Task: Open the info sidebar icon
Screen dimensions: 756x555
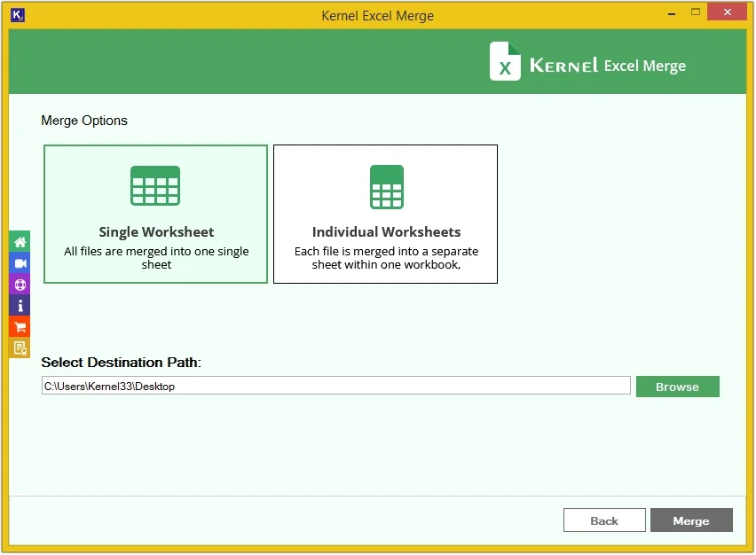Action: [20, 306]
